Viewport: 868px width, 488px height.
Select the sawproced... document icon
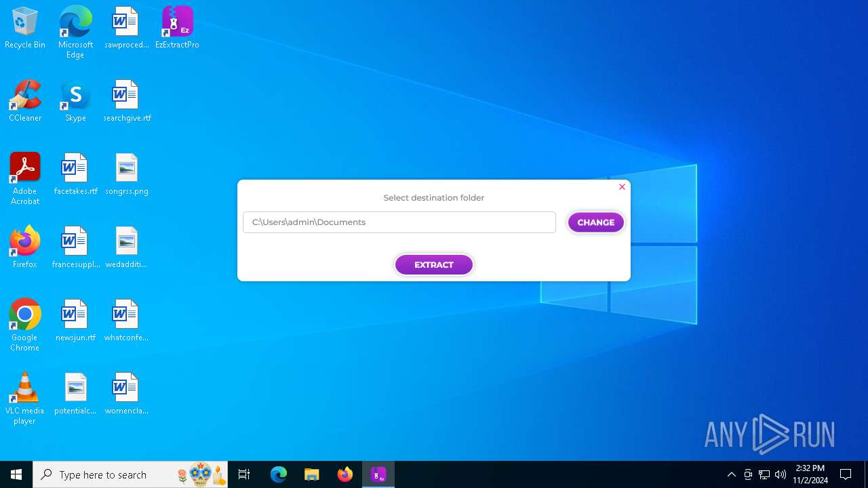pyautogui.click(x=126, y=28)
